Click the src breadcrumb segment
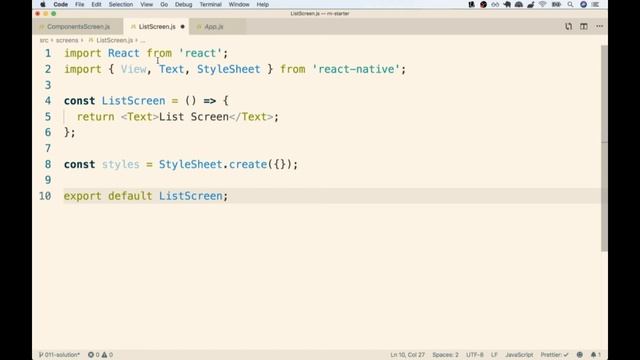 click(44, 40)
